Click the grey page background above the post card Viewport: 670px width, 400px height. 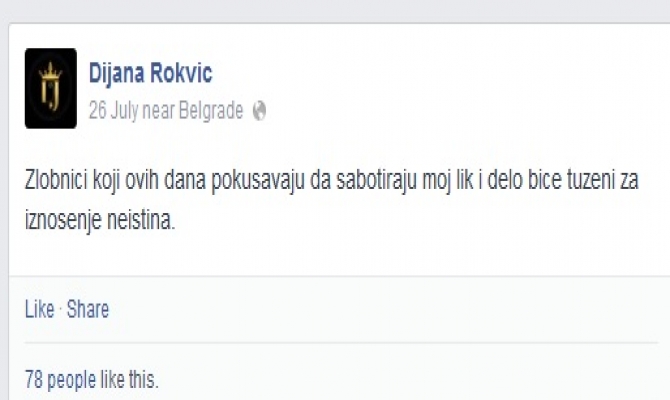point(335,11)
